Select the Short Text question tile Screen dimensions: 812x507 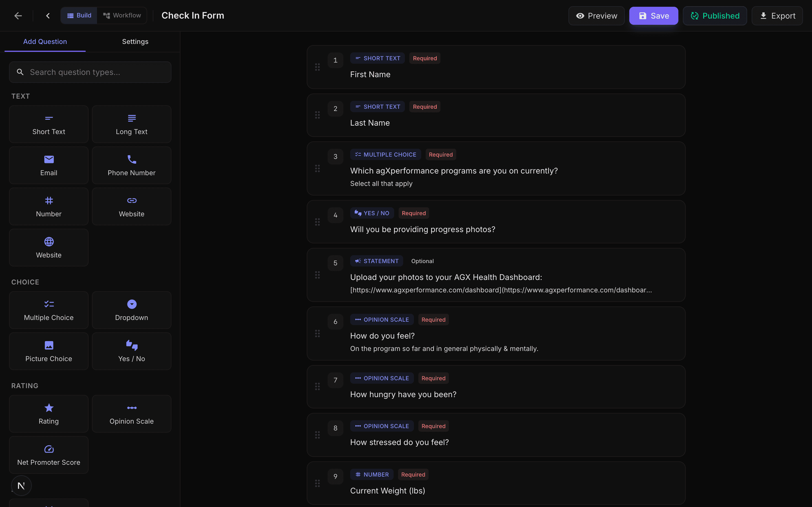49,124
